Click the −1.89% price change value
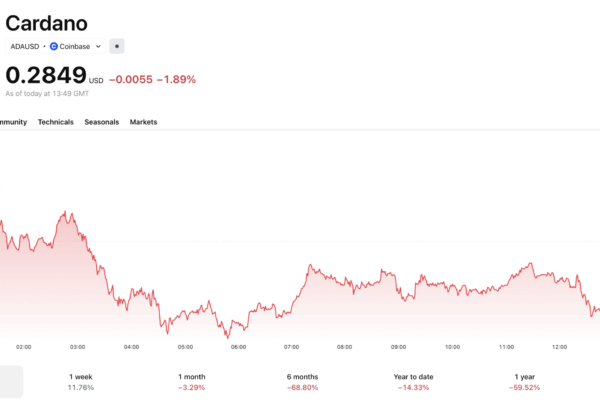600x400 pixels. tap(176, 79)
